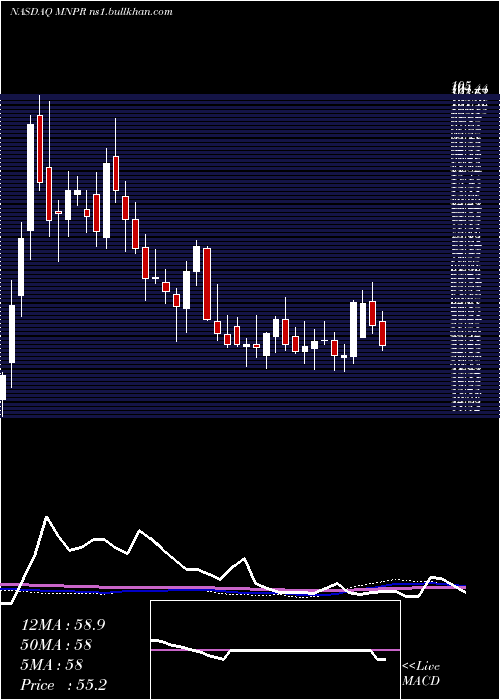Screen dimensions: 500x700
Task: Click the 50MA : 58 value
Action: [56, 645]
